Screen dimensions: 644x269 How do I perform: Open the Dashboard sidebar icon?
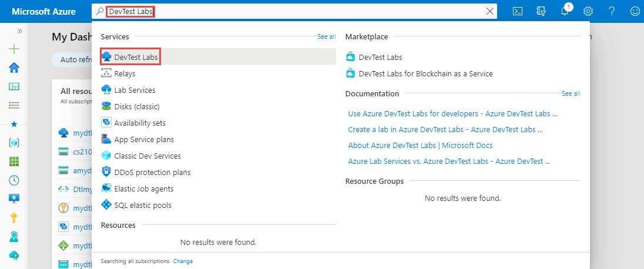(x=15, y=86)
